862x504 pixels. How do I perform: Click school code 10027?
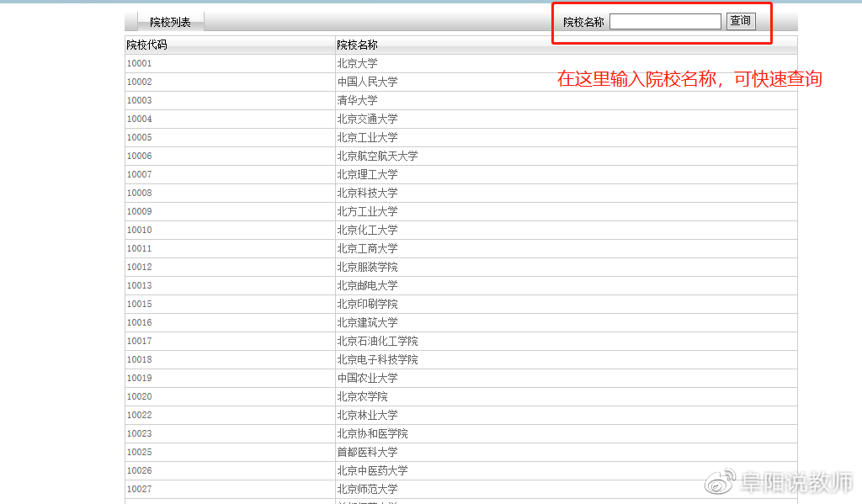pos(139,489)
